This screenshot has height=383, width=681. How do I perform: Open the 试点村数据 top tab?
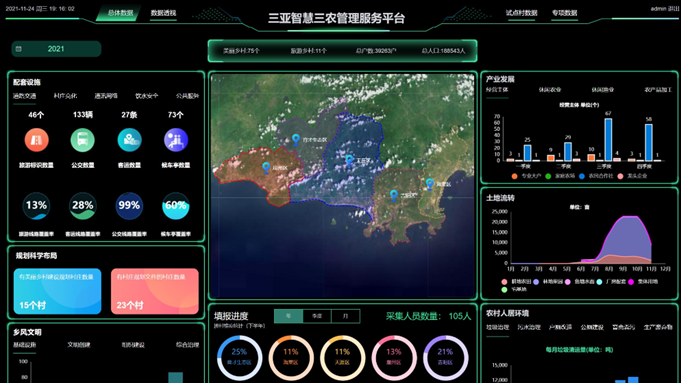pyautogui.click(x=522, y=13)
